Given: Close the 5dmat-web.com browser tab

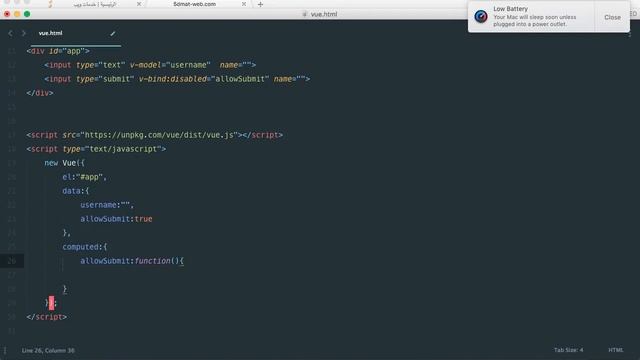Looking at the screenshot, I should [244, 4].
